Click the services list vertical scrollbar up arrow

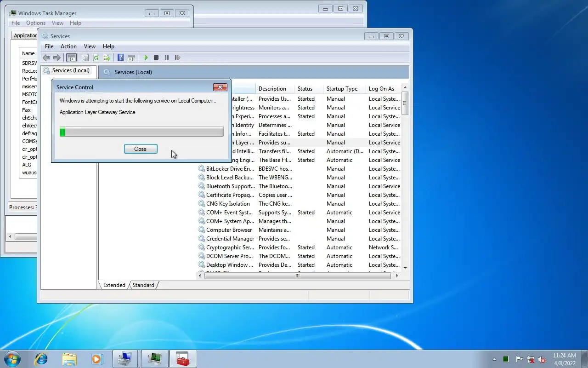coord(405,87)
